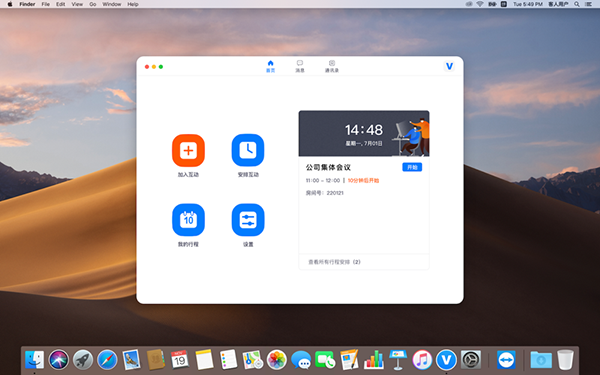
Task: Open the Window menu
Action: click(x=112, y=4)
